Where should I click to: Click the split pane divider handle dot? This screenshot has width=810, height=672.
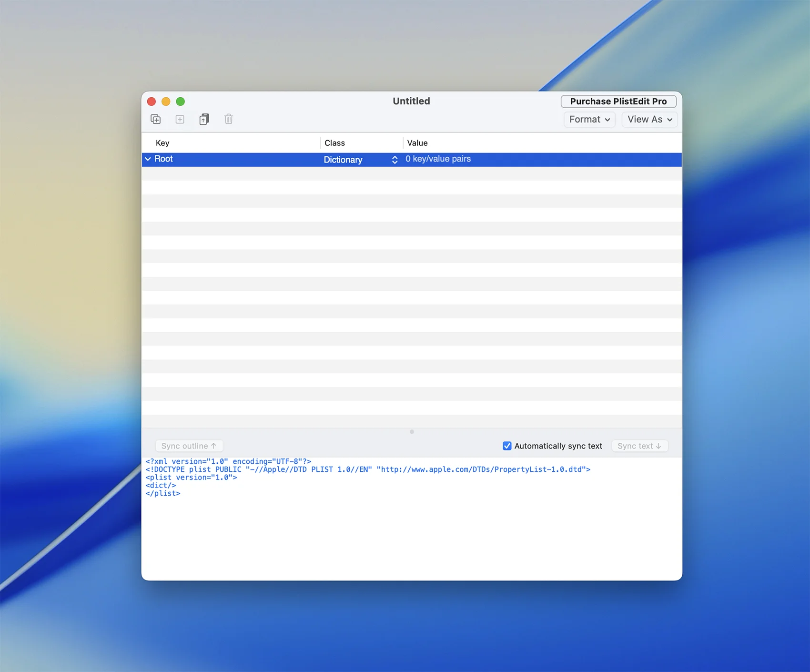click(412, 432)
